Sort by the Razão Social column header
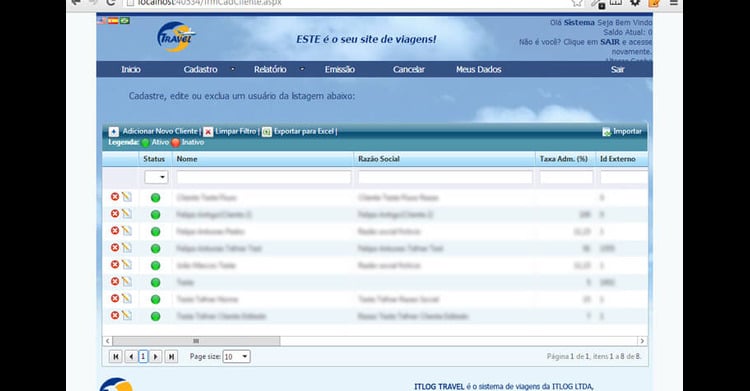The height and width of the screenshot is (391, 750). coord(379,159)
